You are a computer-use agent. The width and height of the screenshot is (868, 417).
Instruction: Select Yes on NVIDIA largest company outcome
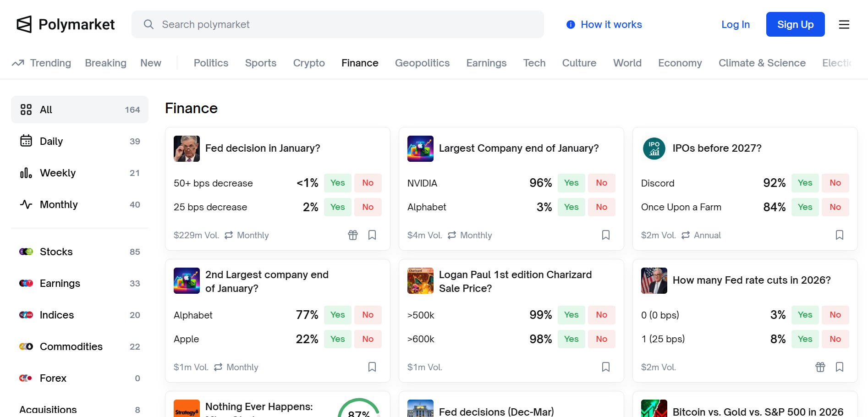pos(571,183)
